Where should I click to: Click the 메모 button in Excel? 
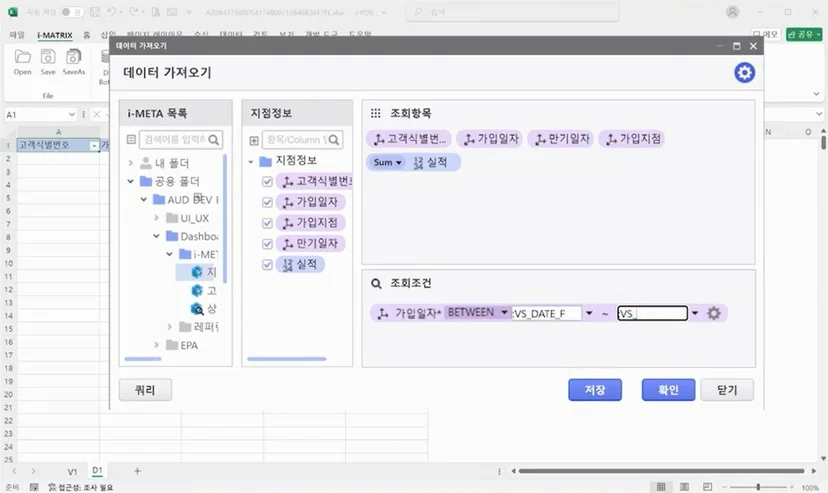[x=766, y=34]
